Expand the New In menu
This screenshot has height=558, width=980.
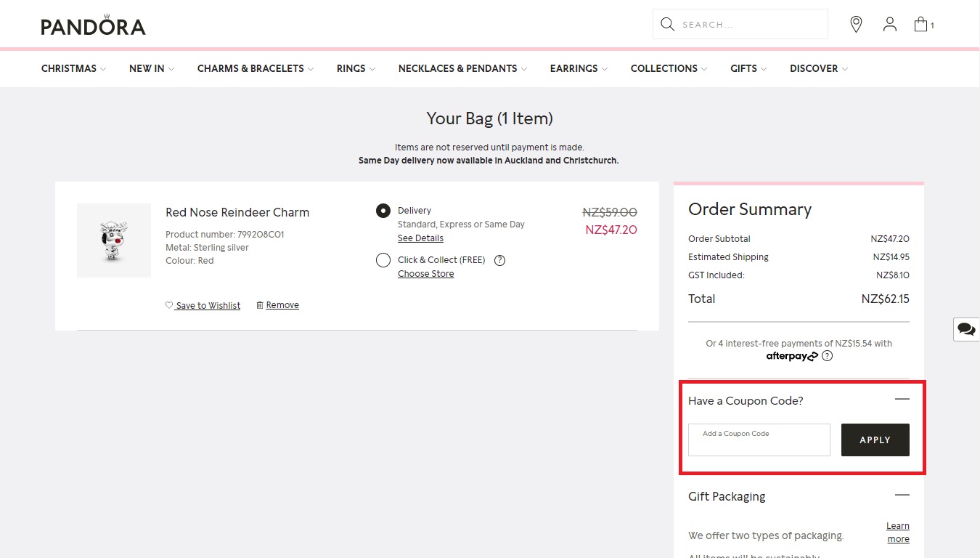pos(151,68)
